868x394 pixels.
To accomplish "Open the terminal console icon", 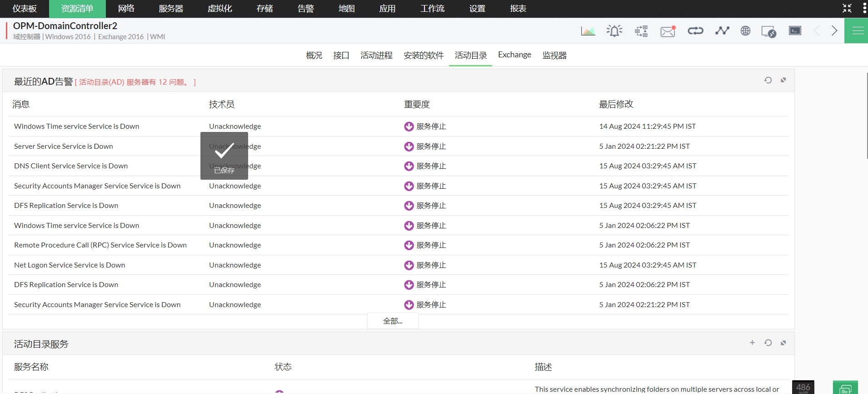I will tap(795, 31).
